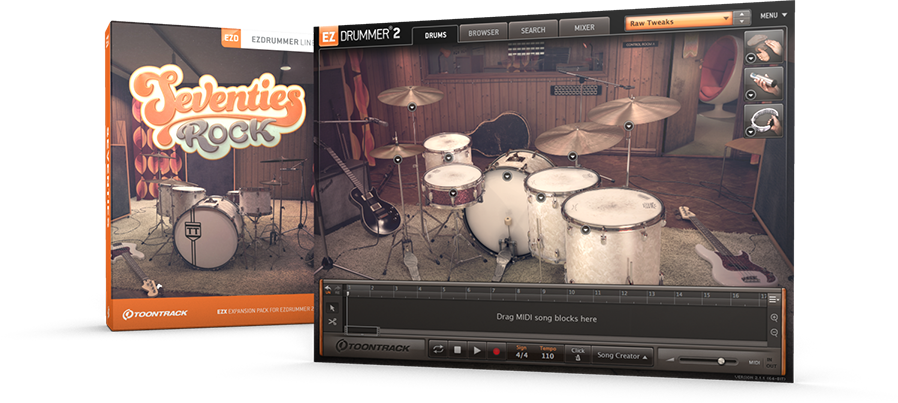Select the arrow pointer tool
The width and height of the screenshot is (898, 403).
pos(332,308)
